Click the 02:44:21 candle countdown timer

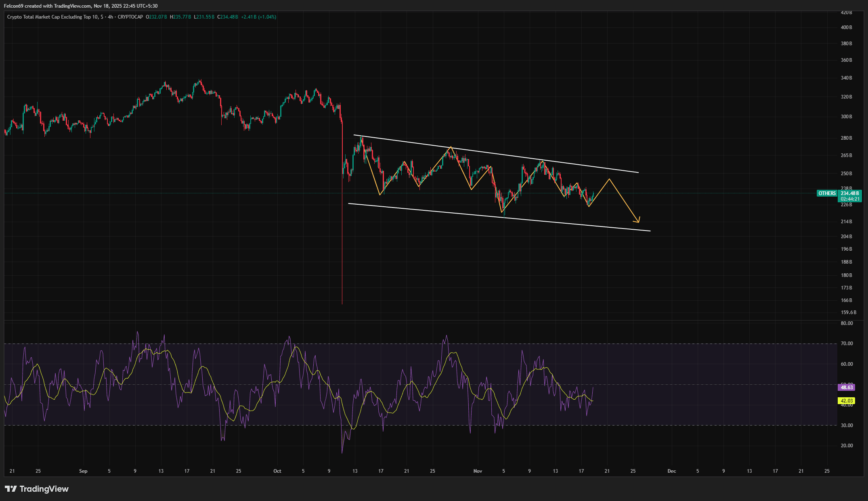[850, 199]
